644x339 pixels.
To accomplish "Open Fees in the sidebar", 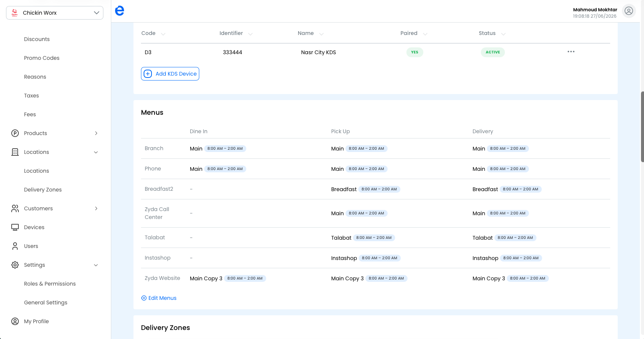I will (x=30, y=114).
